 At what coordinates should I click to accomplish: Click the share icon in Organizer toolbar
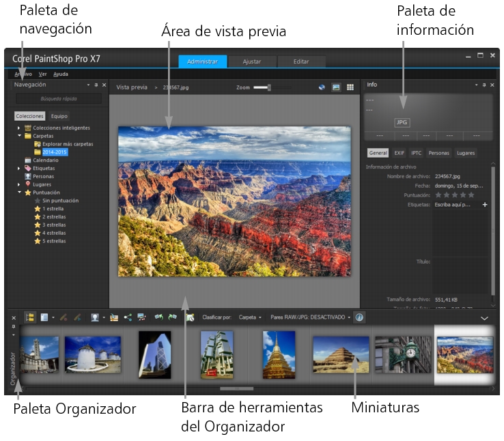click(x=128, y=317)
